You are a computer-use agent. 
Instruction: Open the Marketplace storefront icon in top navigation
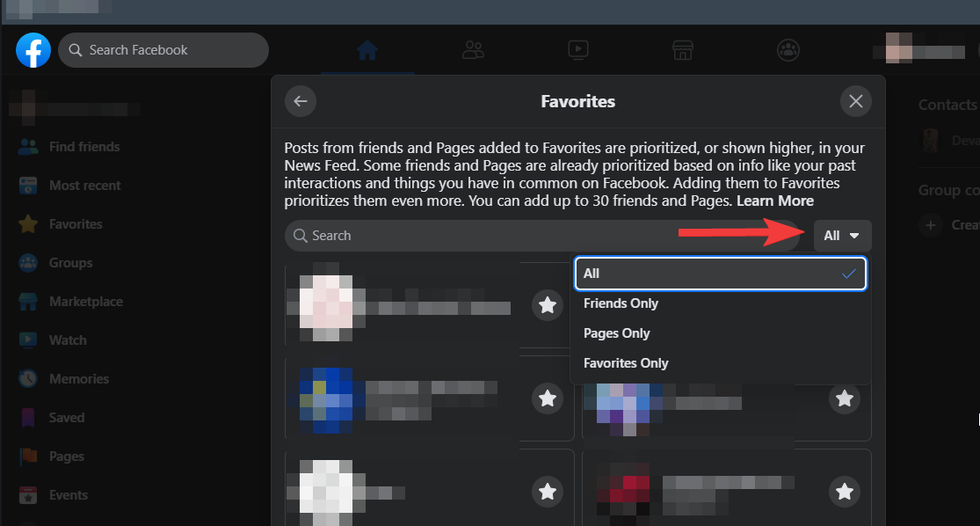tap(683, 50)
